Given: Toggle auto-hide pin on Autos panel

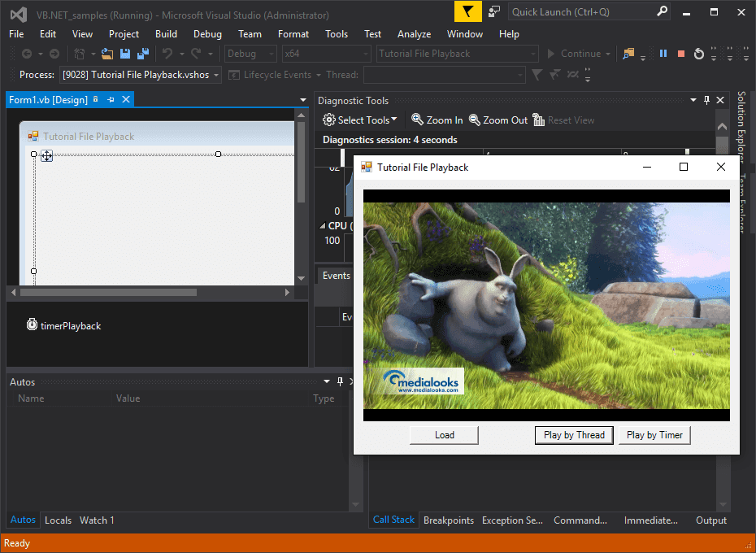Looking at the screenshot, I should click(x=340, y=381).
